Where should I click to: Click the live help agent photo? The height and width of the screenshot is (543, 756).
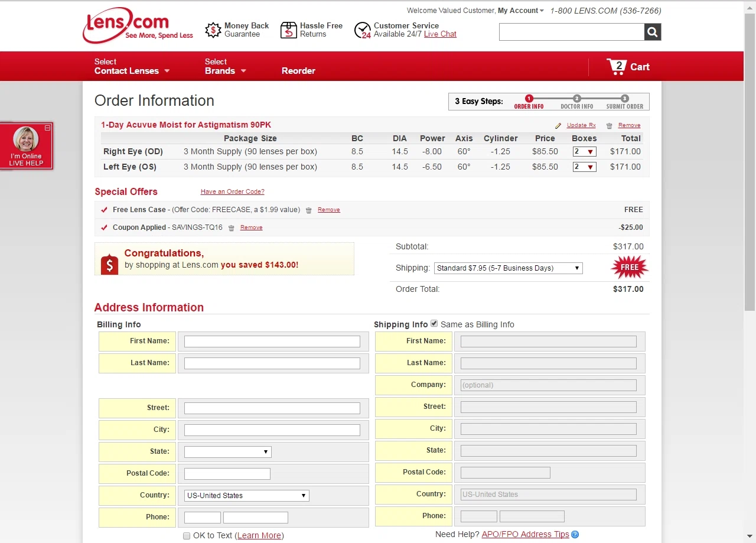(25, 139)
